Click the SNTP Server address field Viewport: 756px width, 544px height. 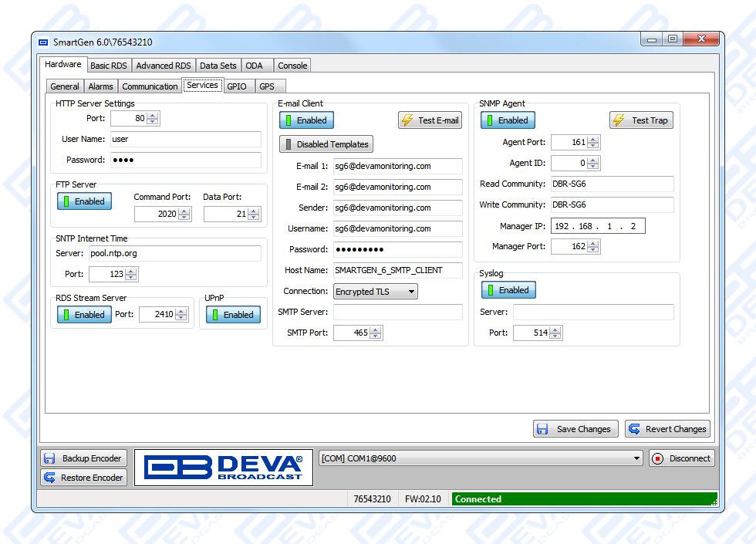[174, 253]
